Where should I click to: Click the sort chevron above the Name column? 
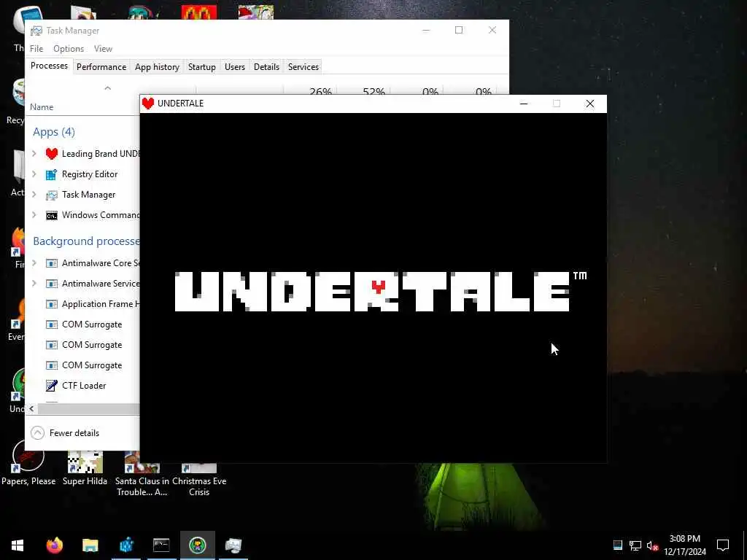(108, 88)
